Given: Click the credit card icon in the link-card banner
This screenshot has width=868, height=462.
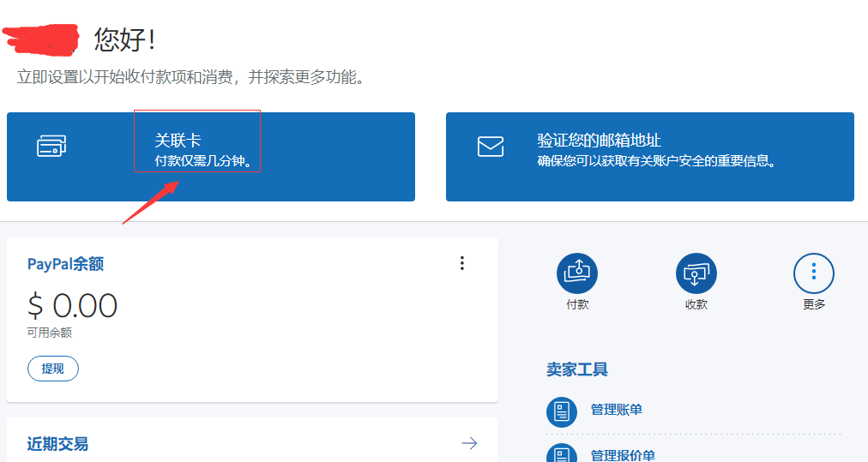Looking at the screenshot, I should (51, 146).
